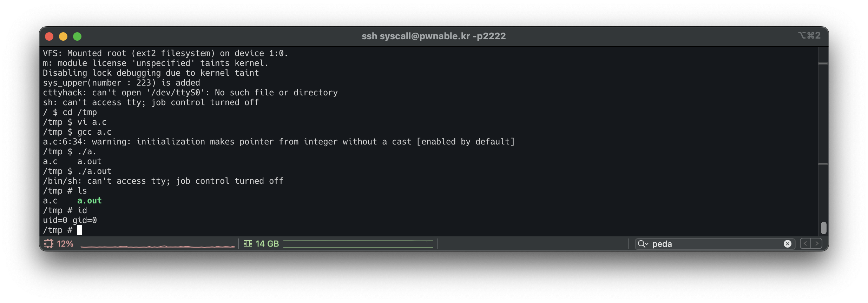Go to next search result
Screen dimensions: 868x303
817,244
